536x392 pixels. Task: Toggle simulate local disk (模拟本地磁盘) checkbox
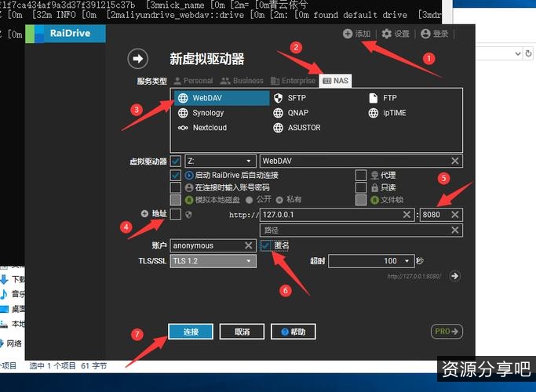coord(176,200)
